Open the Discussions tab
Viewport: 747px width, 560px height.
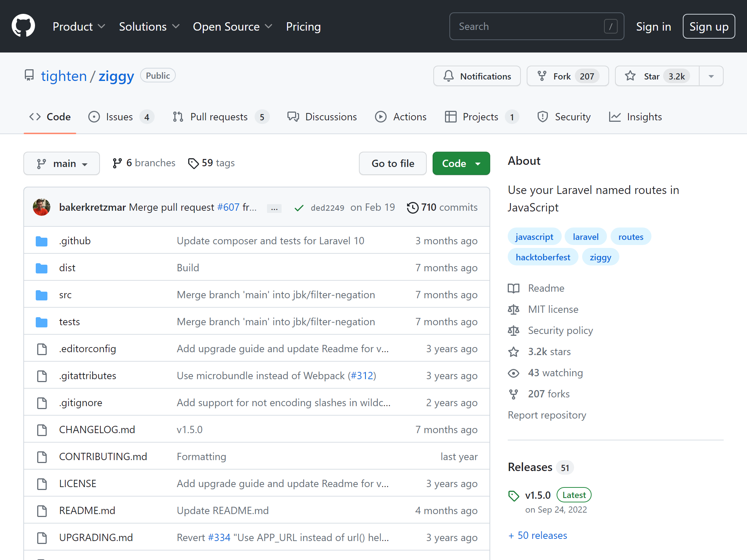322,117
